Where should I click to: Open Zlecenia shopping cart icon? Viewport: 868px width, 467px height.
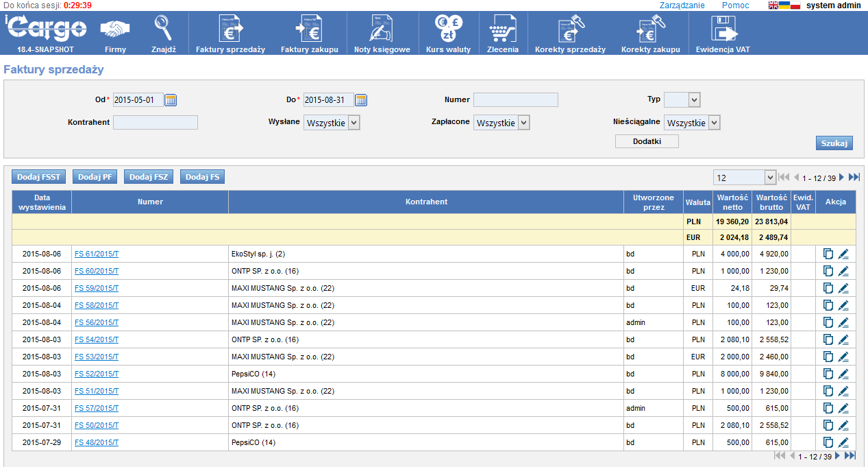(x=502, y=29)
